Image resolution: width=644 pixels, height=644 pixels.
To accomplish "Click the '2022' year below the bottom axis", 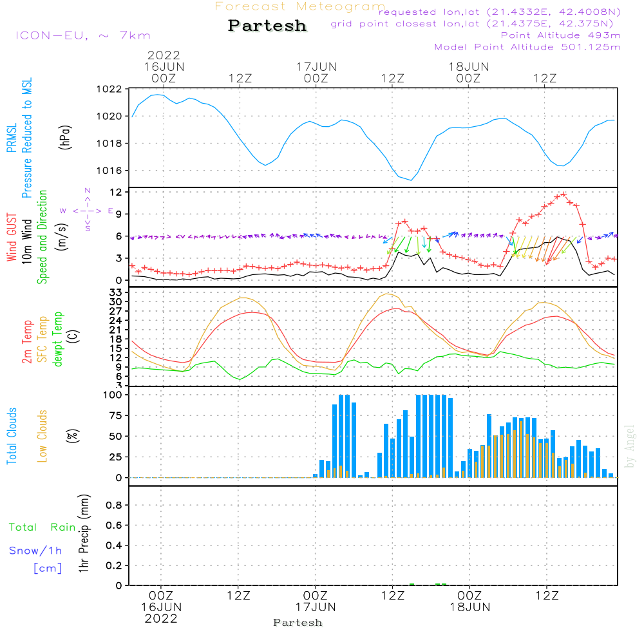I will point(161,618).
